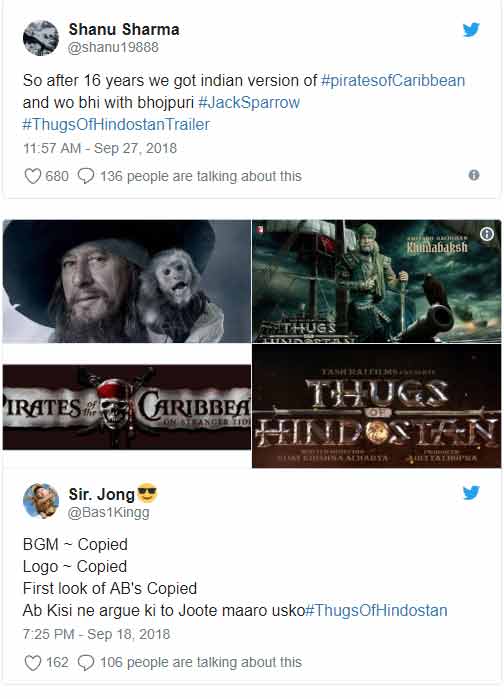This screenshot has height=699, width=504.
Task: View the Thugs of Hindostan logo image
Action: click(377, 406)
